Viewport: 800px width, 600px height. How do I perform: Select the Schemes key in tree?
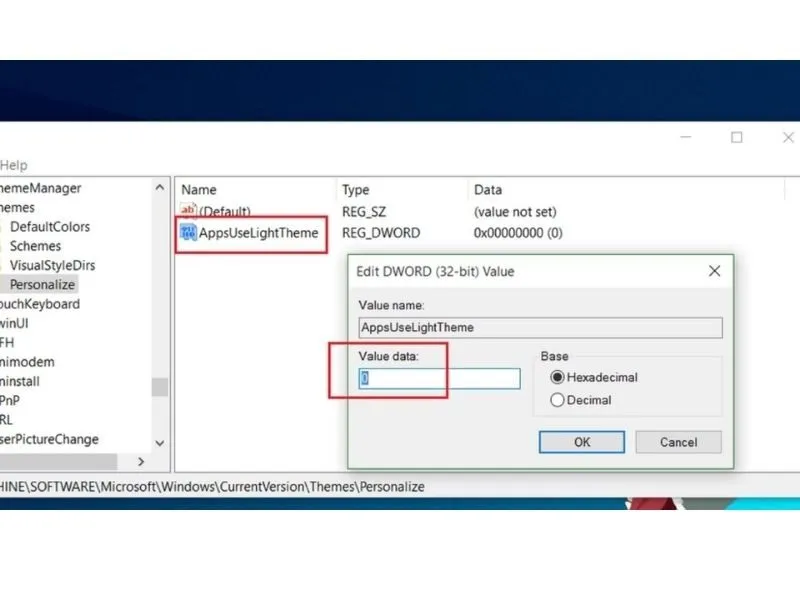[35, 246]
